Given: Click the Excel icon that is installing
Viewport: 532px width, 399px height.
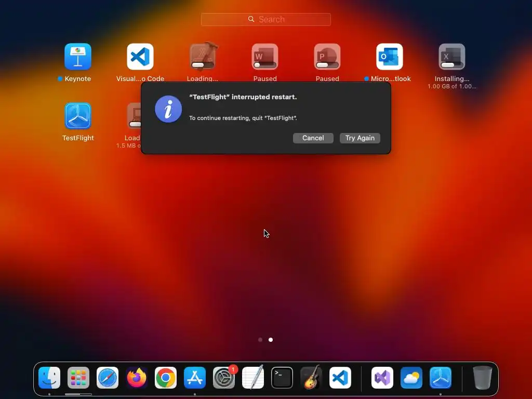Looking at the screenshot, I should pyautogui.click(x=452, y=57).
